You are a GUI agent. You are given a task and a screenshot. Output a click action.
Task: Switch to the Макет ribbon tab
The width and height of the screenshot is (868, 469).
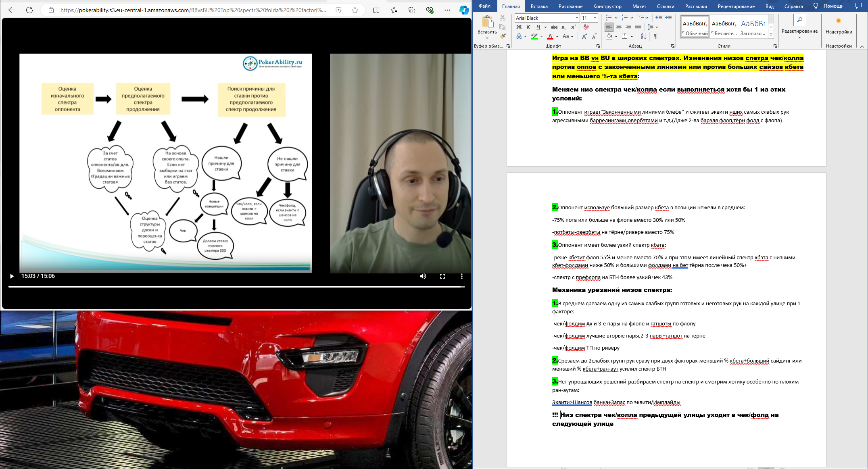coord(639,6)
